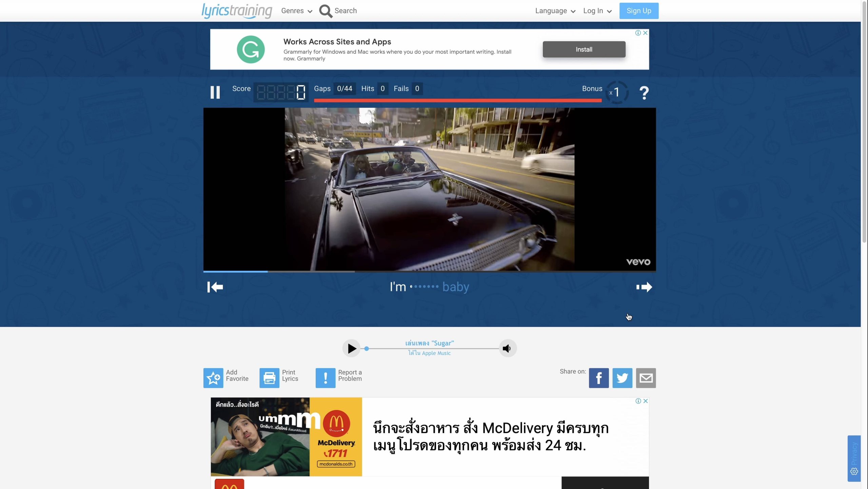The image size is (868, 489).
Task: Share via email envelope icon
Action: (x=646, y=378)
